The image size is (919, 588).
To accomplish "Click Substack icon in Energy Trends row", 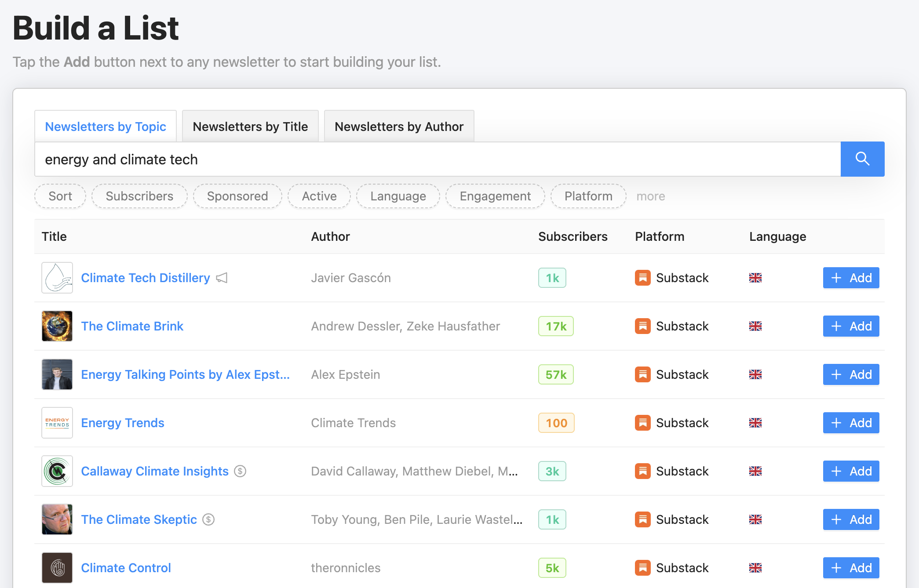I will pyautogui.click(x=642, y=423).
